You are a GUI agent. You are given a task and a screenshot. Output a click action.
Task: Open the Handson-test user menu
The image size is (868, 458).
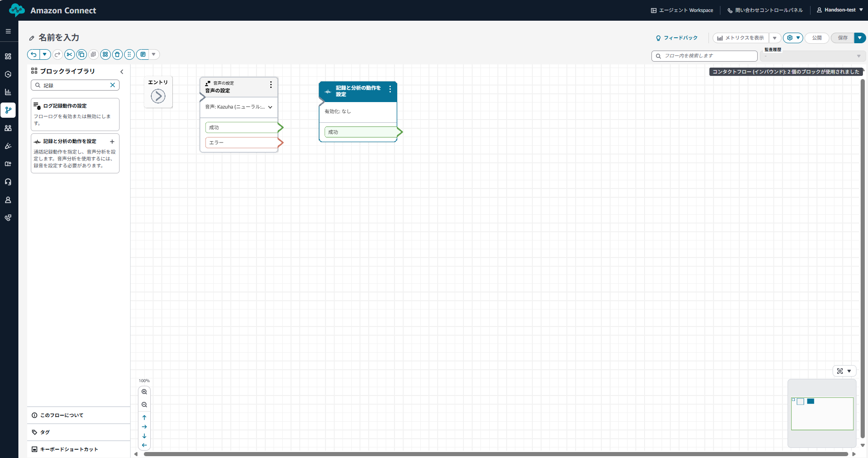click(840, 10)
